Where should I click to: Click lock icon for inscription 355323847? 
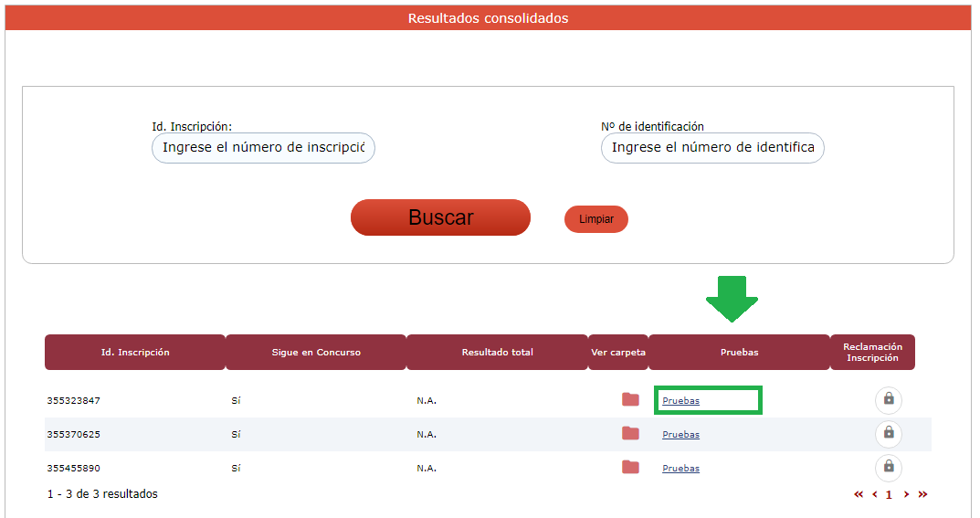(888, 400)
